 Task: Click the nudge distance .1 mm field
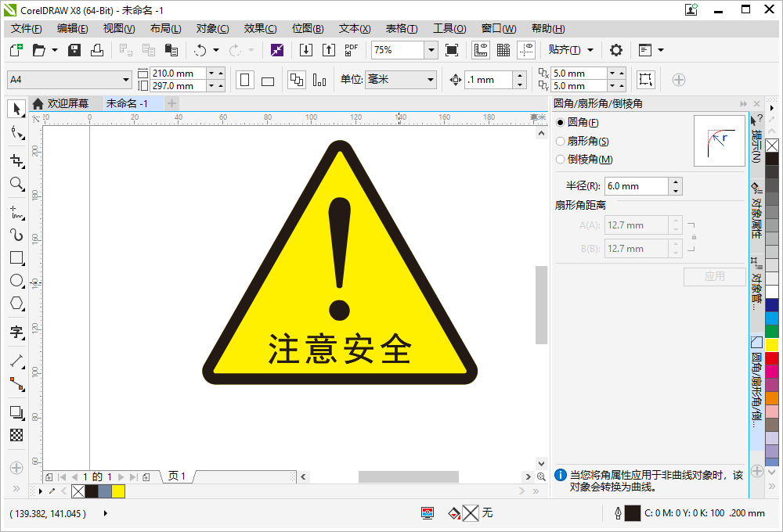pos(489,80)
